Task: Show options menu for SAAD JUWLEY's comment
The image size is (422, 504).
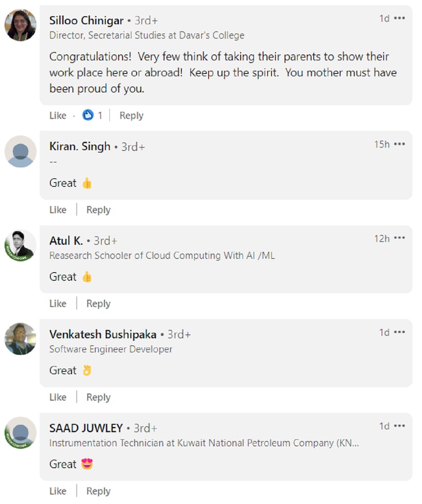Action: coord(399,426)
